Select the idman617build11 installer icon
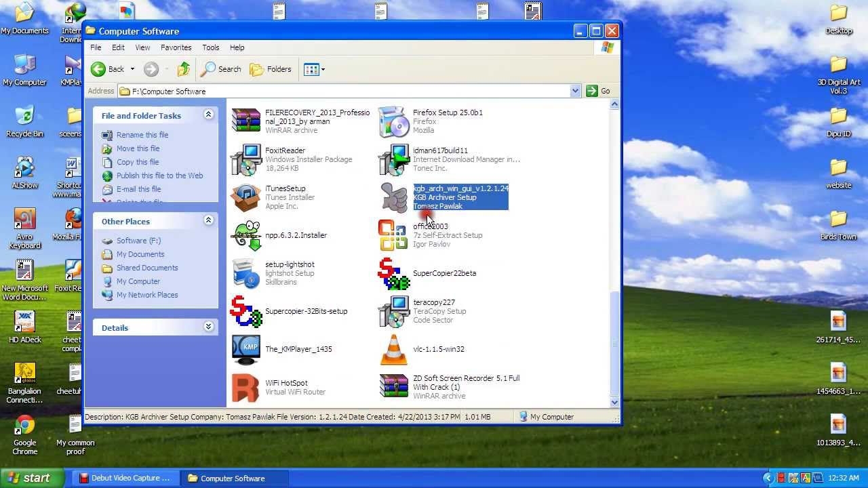 point(393,159)
